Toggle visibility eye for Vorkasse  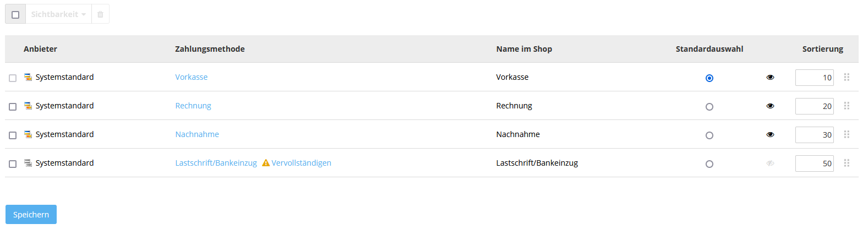770,78
